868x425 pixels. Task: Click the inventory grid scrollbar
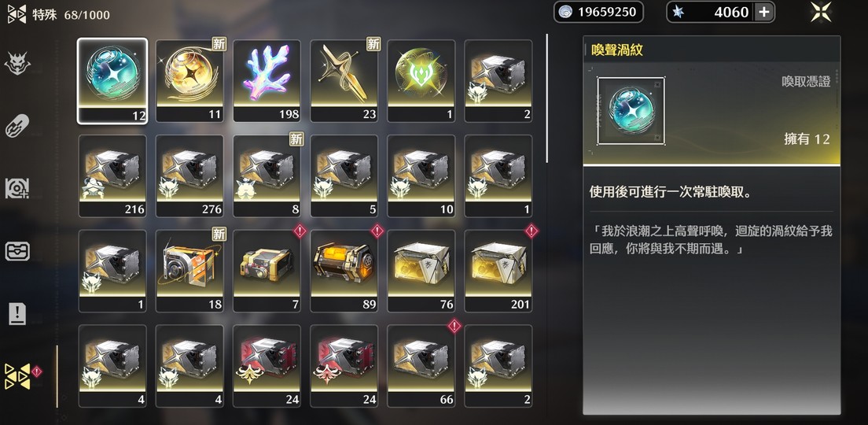547,98
